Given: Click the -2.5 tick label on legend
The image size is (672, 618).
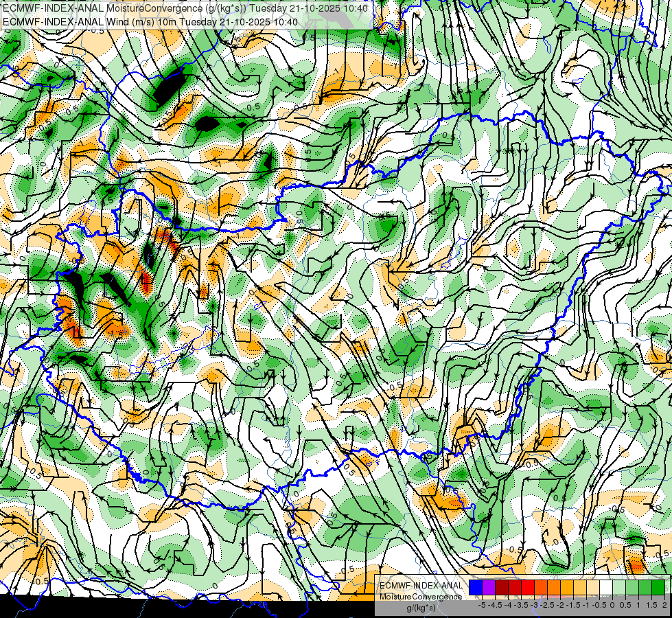Looking at the screenshot, I should tap(547, 605).
